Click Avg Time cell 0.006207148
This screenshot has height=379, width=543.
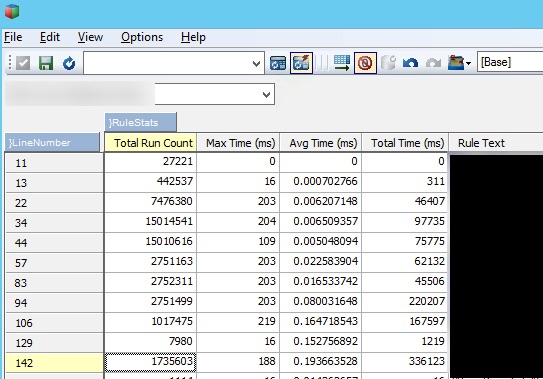pos(321,202)
